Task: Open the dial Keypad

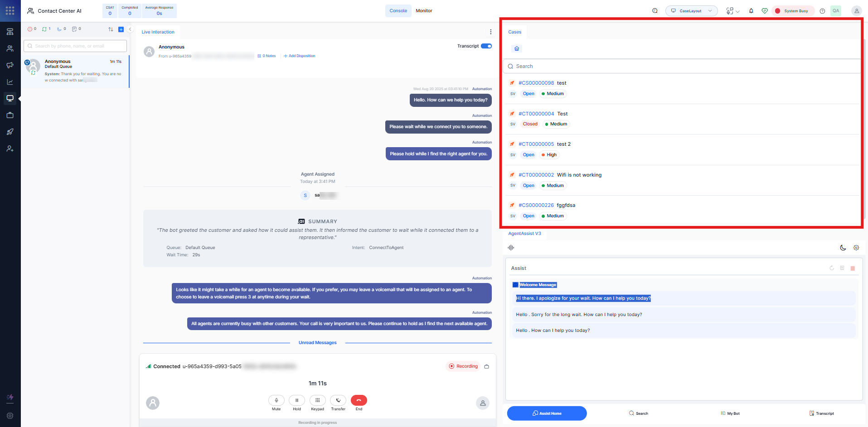Action: pos(317,400)
